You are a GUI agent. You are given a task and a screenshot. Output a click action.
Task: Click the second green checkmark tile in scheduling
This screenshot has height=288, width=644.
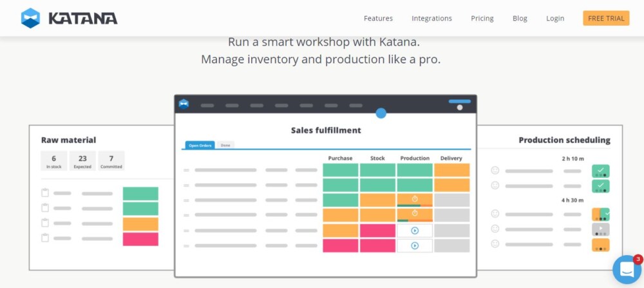click(601, 186)
